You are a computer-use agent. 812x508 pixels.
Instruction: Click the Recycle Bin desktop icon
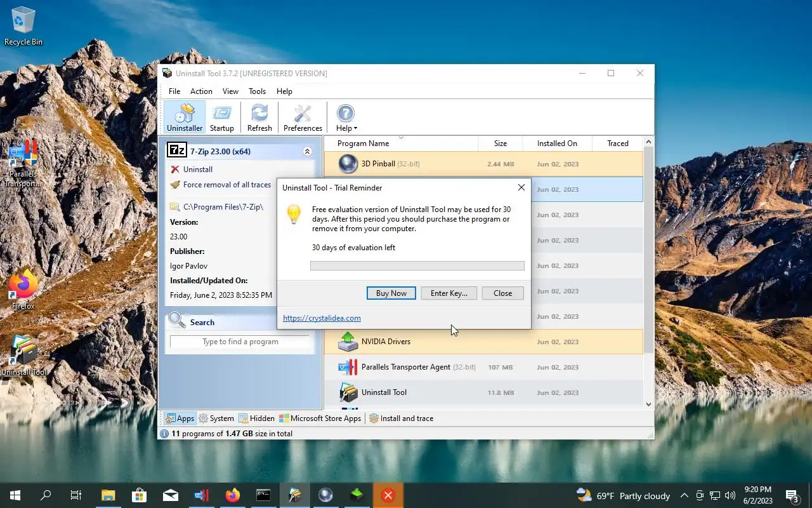(23, 27)
